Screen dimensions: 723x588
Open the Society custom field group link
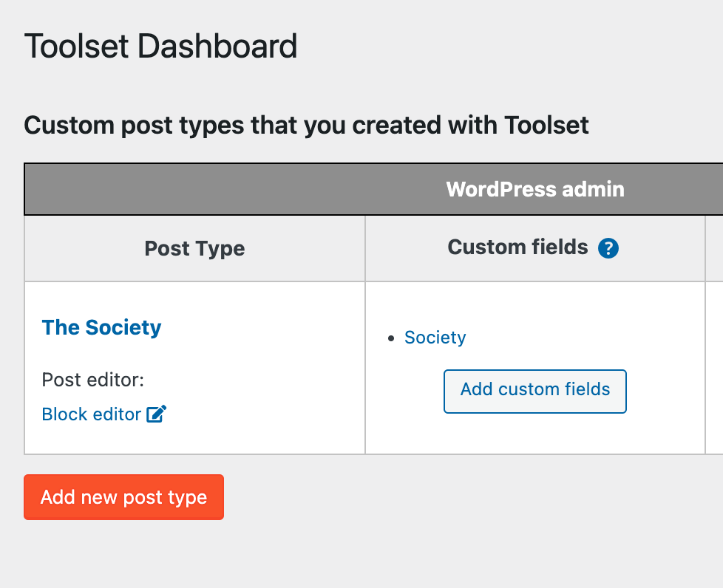click(435, 338)
